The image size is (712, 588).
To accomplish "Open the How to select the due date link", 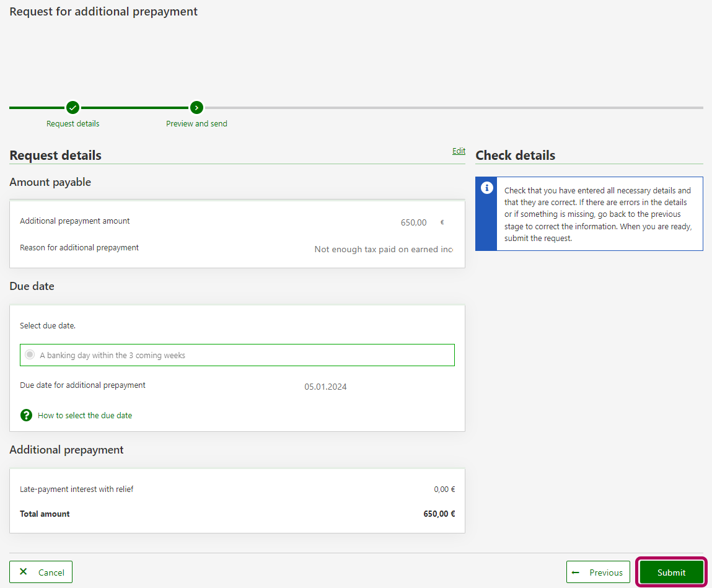I will pyautogui.click(x=85, y=416).
